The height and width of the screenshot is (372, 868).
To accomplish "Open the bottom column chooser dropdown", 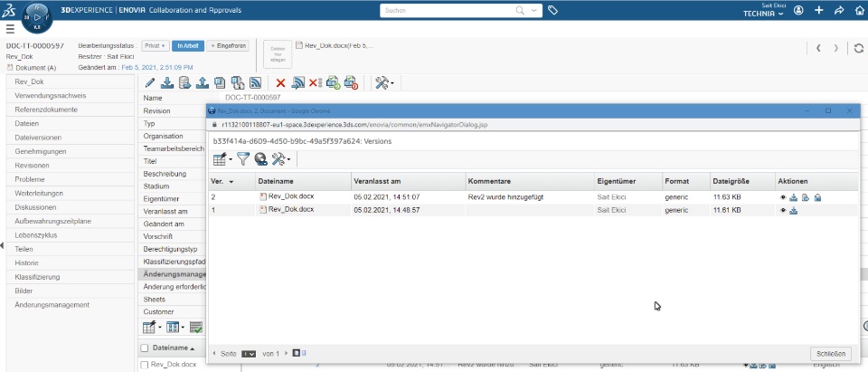I will [x=175, y=327].
